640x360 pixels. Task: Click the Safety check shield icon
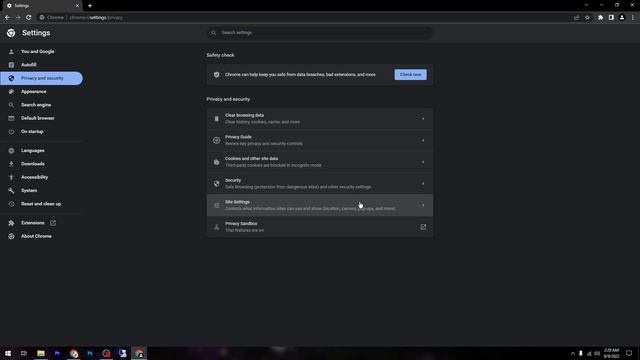[x=216, y=75]
